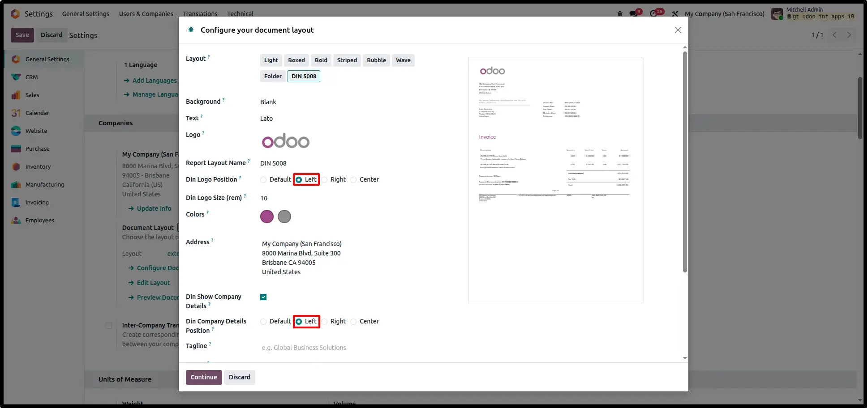This screenshot has width=868, height=408.
Task: Open the Users & Companies menu
Action: coord(146,14)
